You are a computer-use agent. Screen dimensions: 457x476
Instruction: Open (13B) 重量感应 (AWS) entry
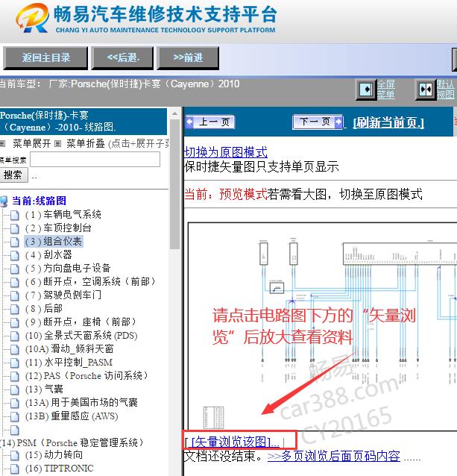pyautogui.click(x=72, y=416)
